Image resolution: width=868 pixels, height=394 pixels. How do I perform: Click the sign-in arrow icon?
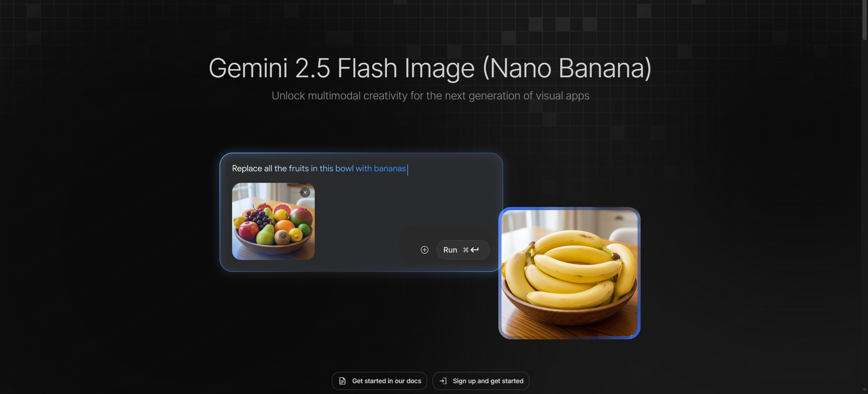[443, 381]
